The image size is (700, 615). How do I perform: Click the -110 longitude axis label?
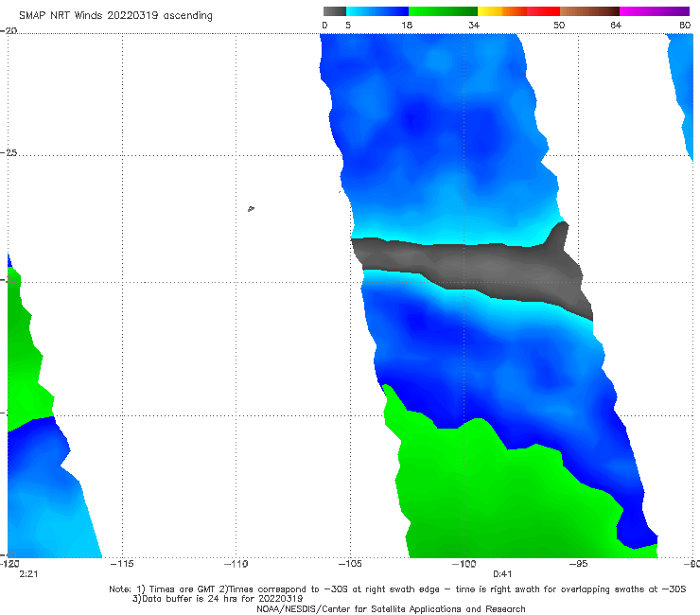236,564
